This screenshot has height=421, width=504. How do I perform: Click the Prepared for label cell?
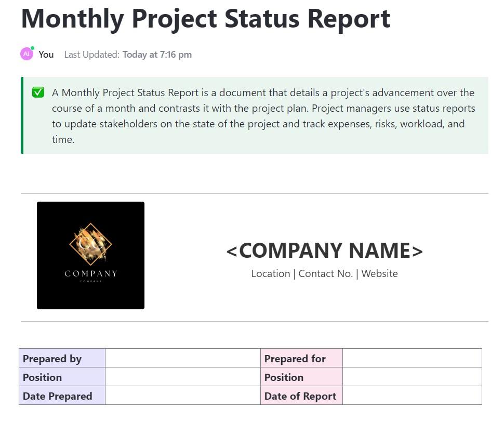point(301,359)
